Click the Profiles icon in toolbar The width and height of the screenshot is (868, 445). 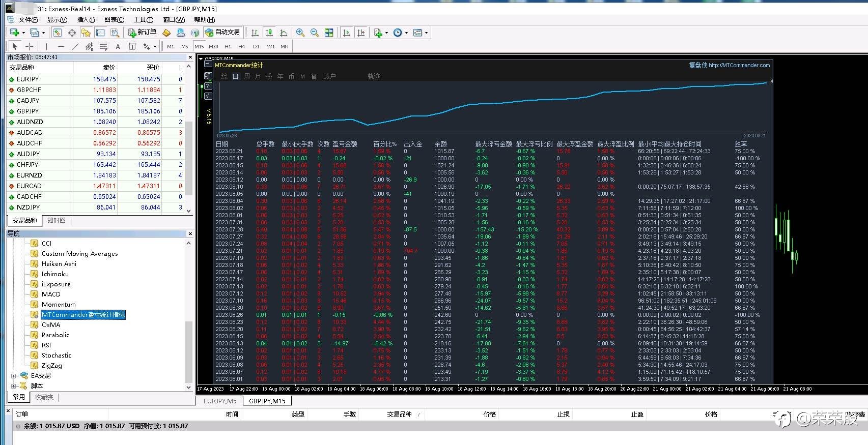point(34,33)
